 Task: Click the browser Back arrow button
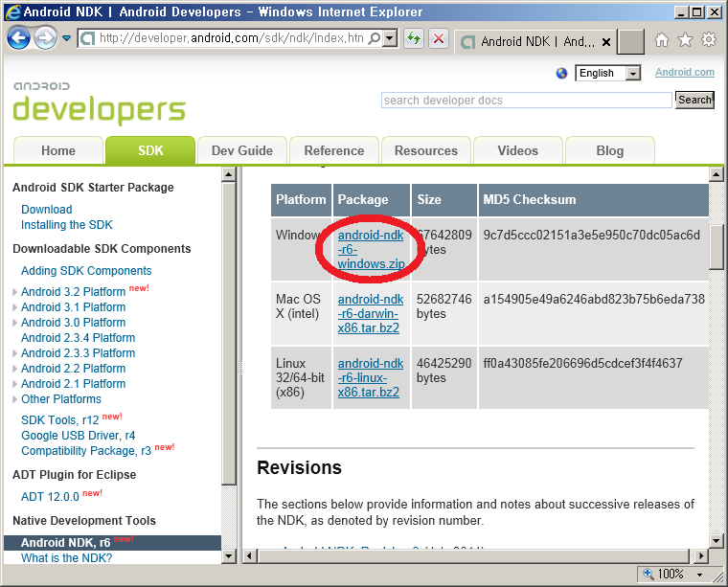coord(18,38)
